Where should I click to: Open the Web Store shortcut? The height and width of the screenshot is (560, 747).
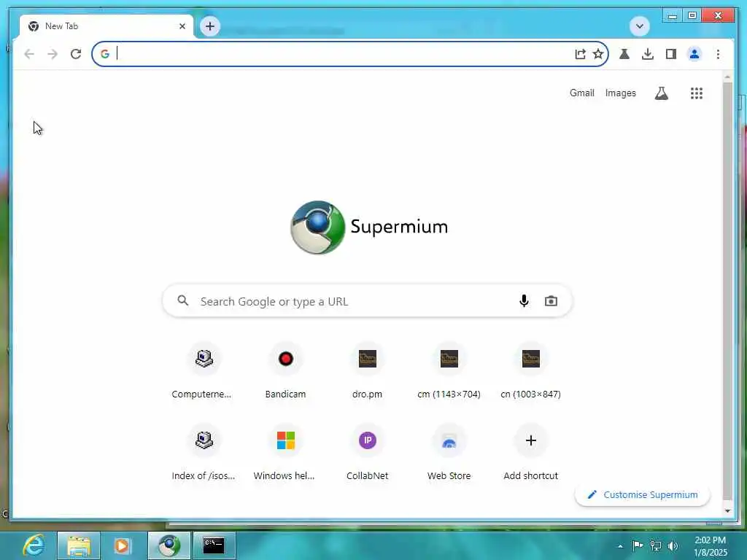[x=449, y=453]
